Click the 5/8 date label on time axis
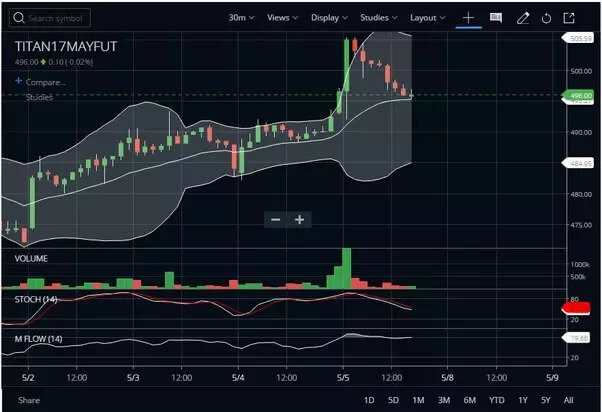Screen dimensions: 602x412 pos(448,378)
